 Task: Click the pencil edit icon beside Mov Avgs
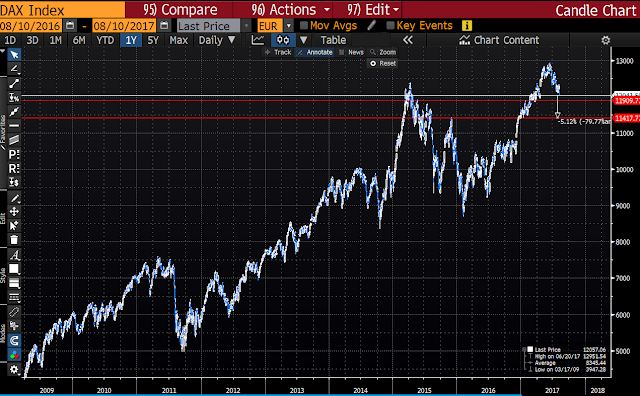tap(371, 25)
